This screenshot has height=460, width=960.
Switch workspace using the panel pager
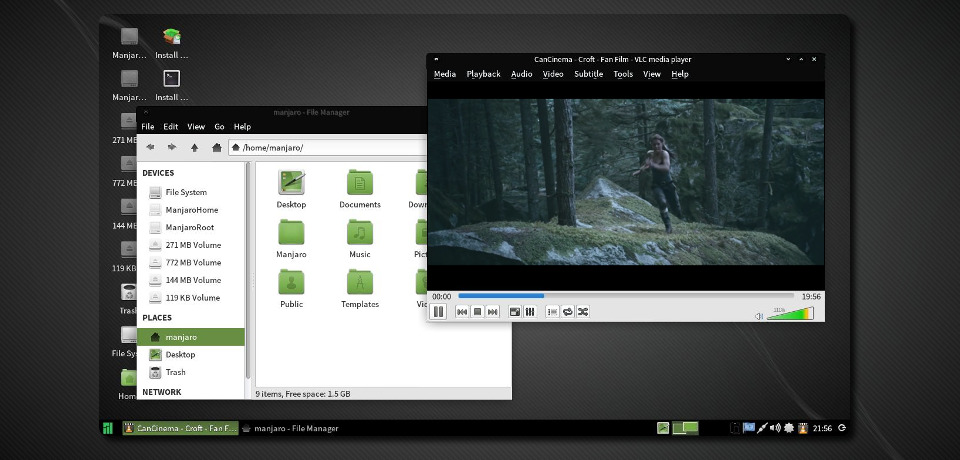[686, 428]
